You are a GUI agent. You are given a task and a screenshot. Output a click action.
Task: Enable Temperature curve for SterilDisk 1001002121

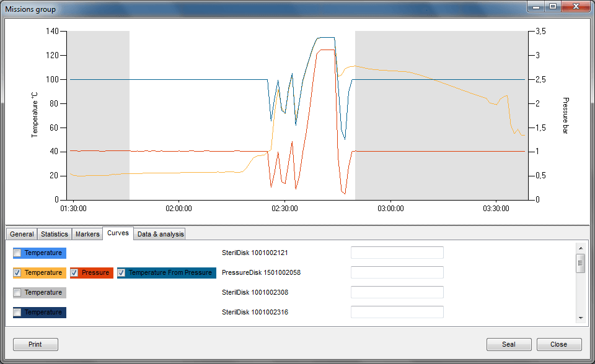(x=17, y=253)
